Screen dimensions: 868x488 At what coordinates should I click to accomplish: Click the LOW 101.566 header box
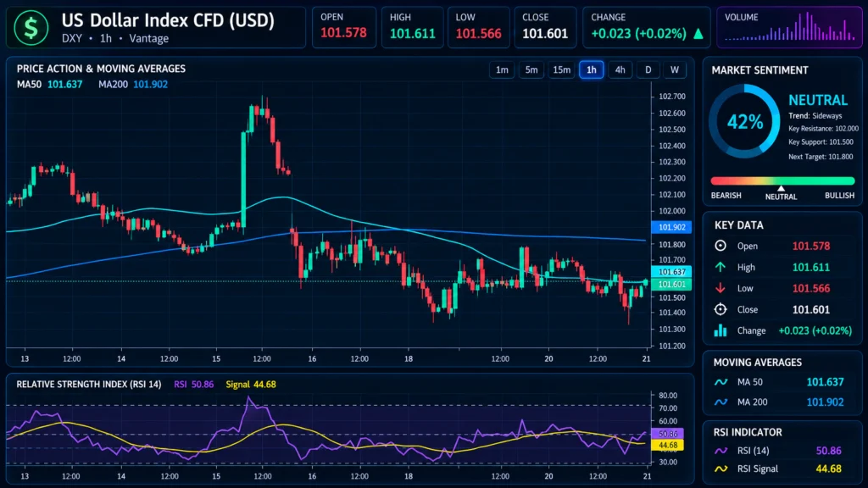point(479,27)
